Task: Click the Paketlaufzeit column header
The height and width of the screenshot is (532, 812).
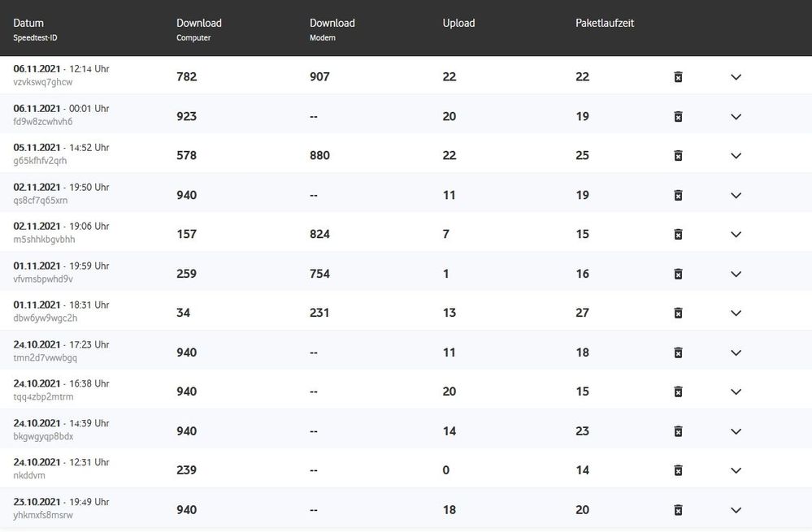Action: 605,23
